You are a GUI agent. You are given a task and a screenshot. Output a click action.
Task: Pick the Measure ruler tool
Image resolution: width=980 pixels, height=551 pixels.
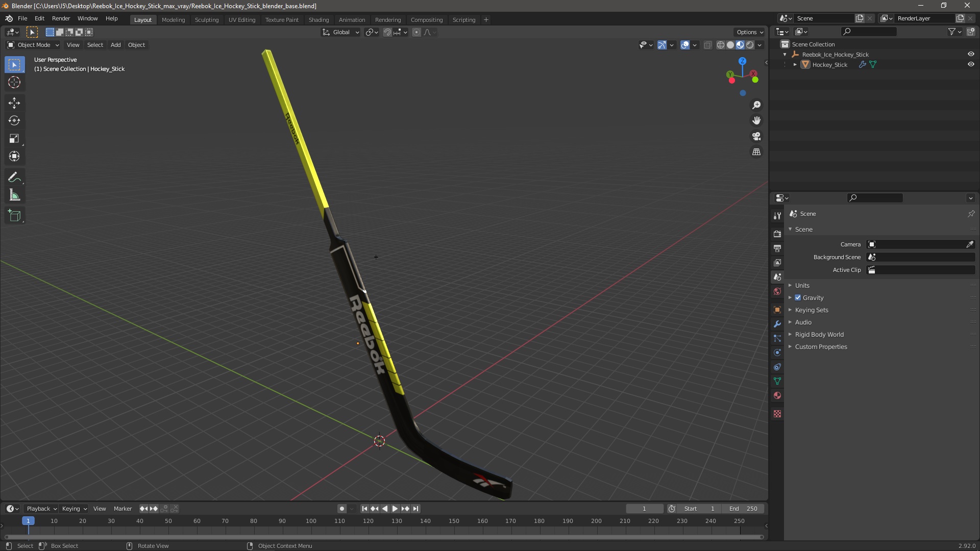[x=14, y=195]
